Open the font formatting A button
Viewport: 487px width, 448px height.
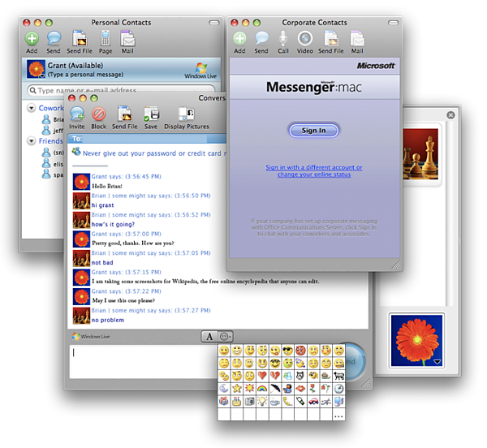click(209, 336)
